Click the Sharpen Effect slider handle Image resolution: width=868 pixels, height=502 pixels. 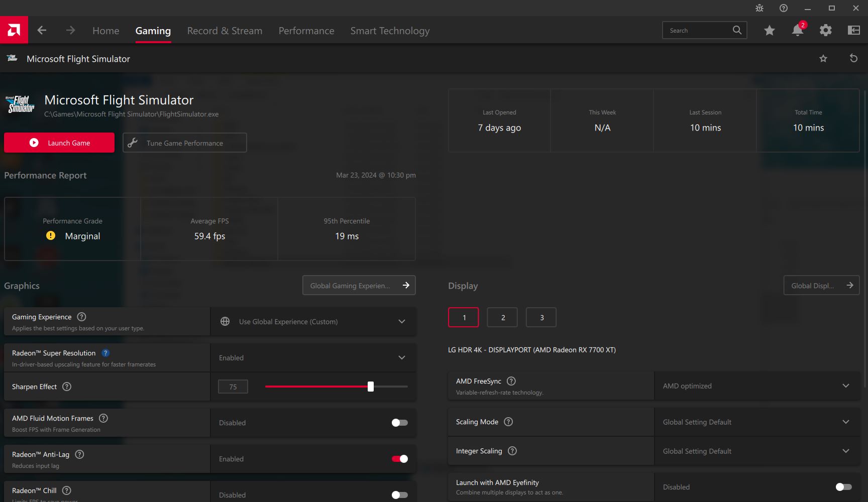point(371,387)
